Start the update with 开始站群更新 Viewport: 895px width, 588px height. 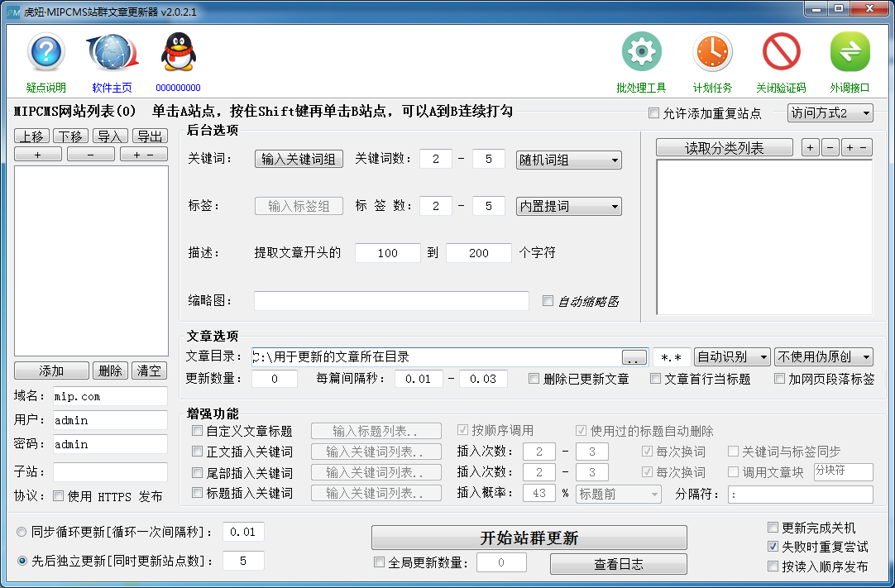(529, 538)
